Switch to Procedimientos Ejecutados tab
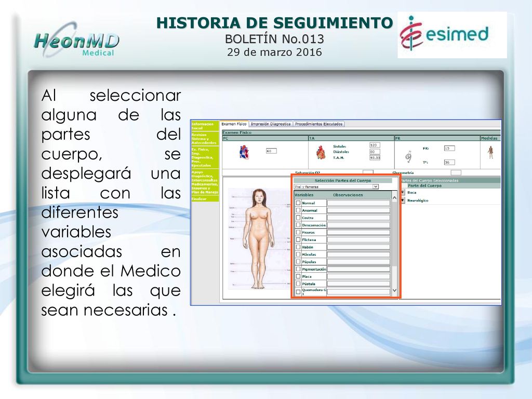This screenshot has width=532, height=399. [x=318, y=124]
